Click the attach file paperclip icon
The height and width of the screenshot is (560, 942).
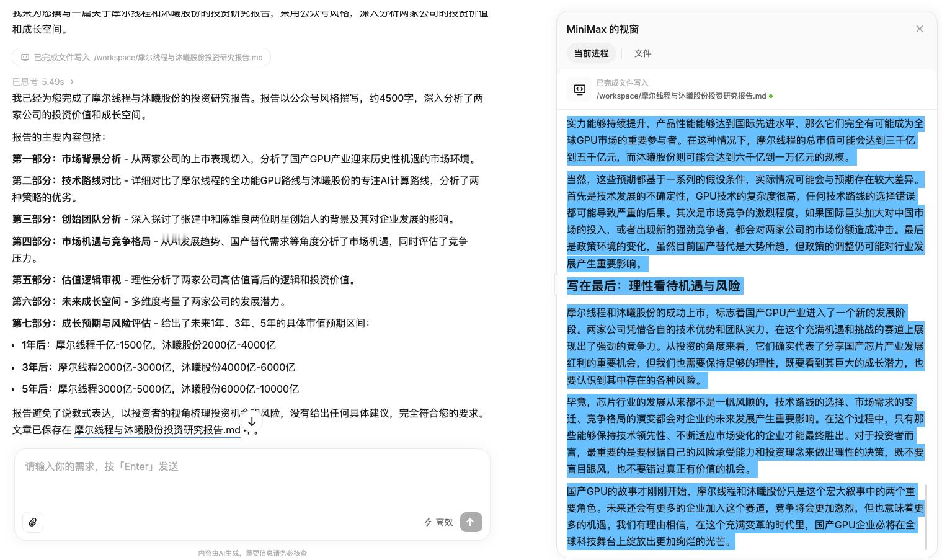33,522
